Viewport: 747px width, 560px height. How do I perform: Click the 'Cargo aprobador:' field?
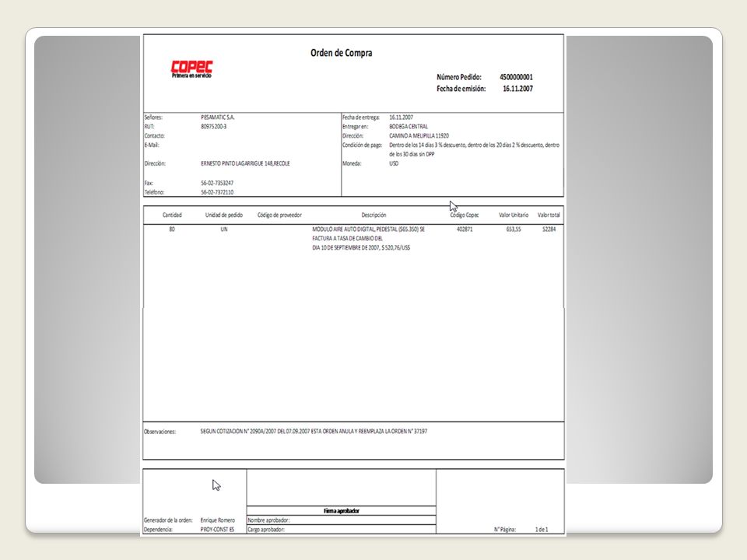pyautogui.click(x=341, y=529)
